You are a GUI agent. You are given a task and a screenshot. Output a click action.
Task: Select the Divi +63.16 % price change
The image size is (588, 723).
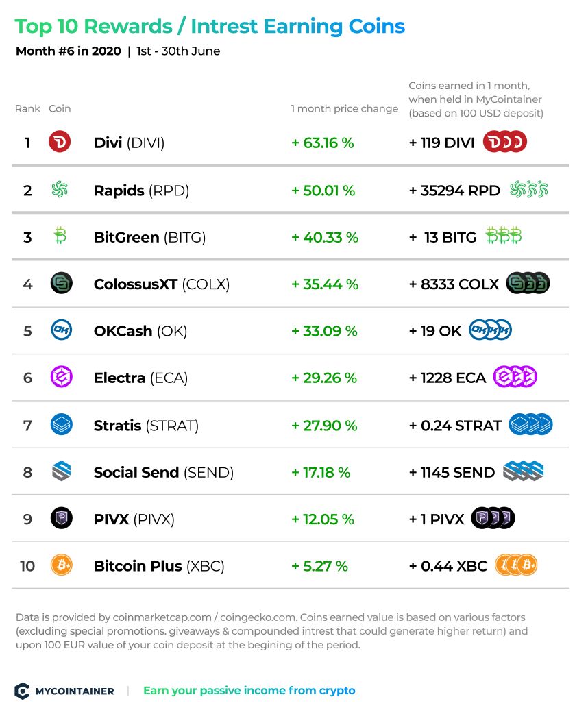[x=323, y=143]
